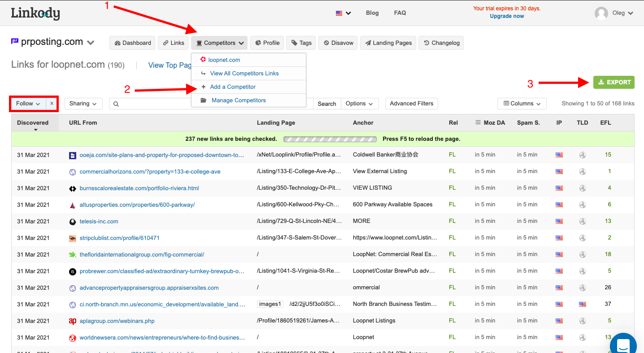Sort the table by Discovered column
Screen dimensions: 644x353
[x=33, y=123]
